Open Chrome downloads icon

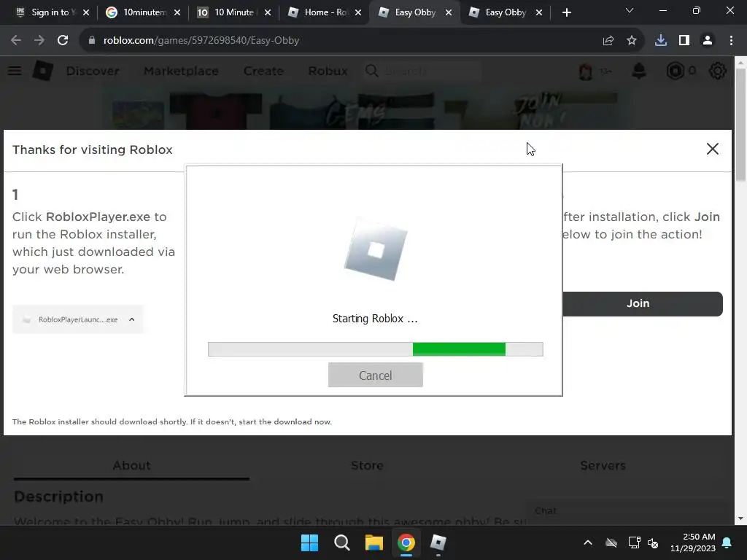click(x=661, y=41)
